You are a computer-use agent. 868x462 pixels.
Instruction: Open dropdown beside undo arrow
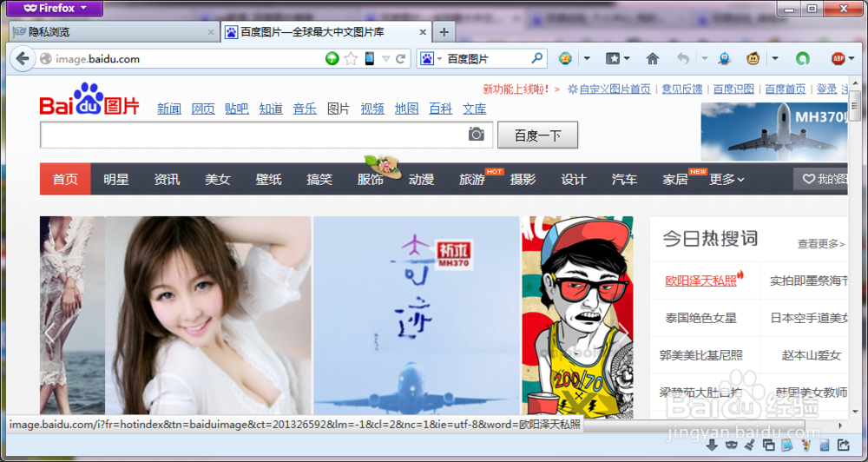click(x=705, y=58)
